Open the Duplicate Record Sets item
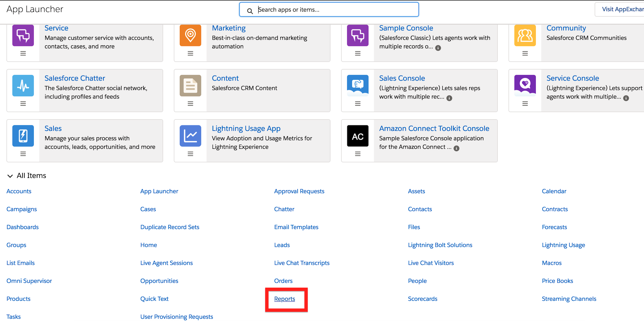This screenshot has height=321, width=644. [x=170, y=227]
